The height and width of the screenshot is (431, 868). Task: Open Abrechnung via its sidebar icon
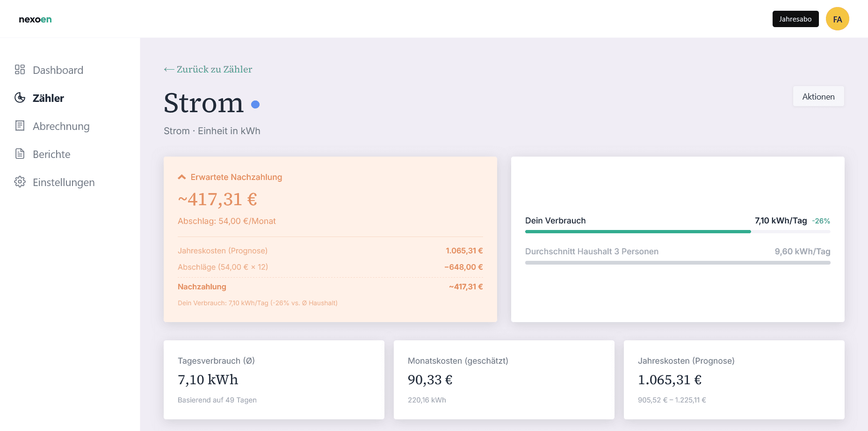pos(20,126)
